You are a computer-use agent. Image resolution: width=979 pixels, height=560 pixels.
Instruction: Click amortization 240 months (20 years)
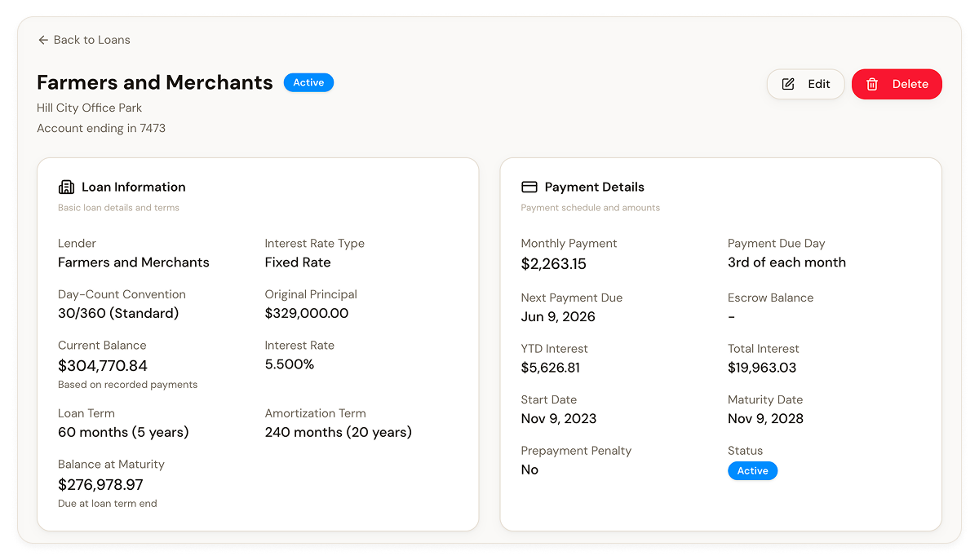point(339,432)
